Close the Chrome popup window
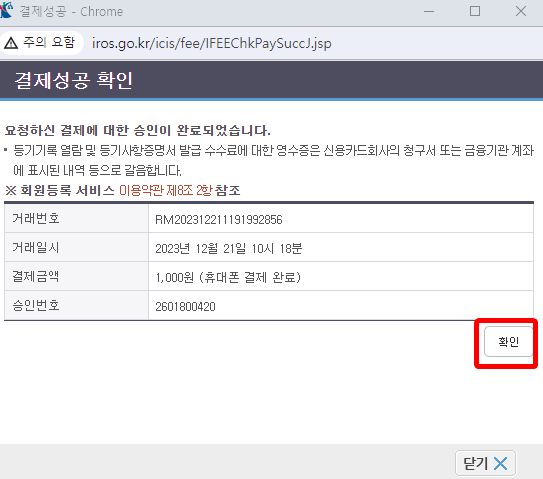 pos(520,11)
